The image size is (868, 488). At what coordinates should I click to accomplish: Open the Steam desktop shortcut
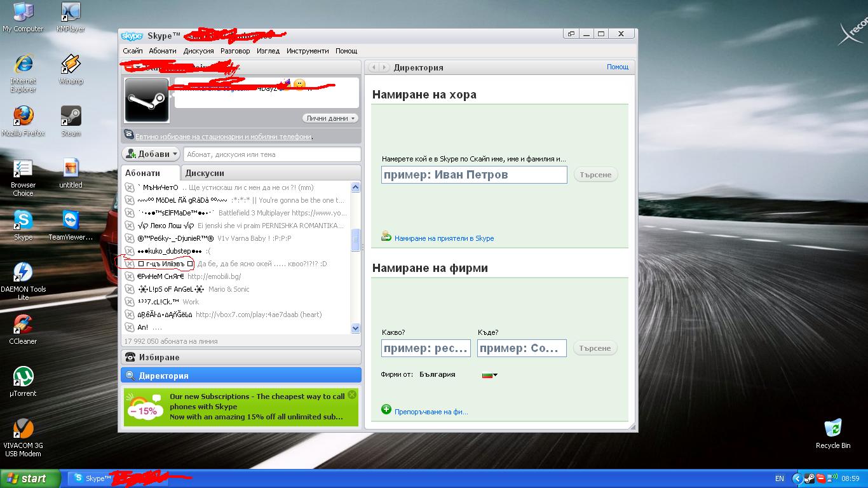71,118
